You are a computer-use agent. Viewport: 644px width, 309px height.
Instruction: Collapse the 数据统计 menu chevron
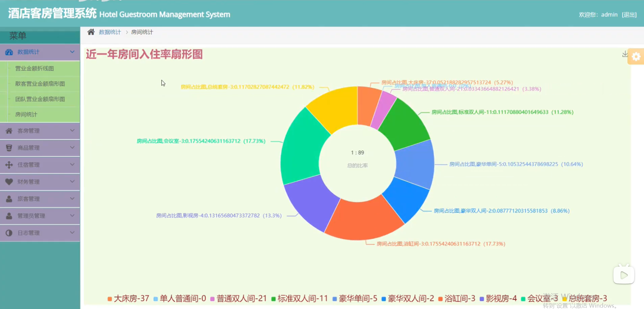coord(72,52)
